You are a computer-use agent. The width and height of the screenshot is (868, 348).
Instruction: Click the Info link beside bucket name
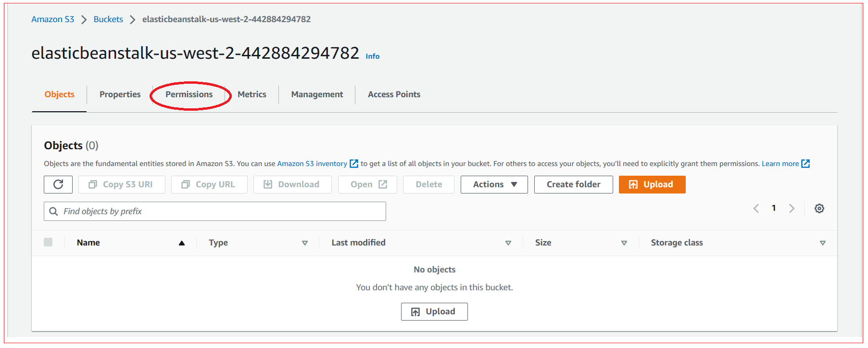(373, 56)
